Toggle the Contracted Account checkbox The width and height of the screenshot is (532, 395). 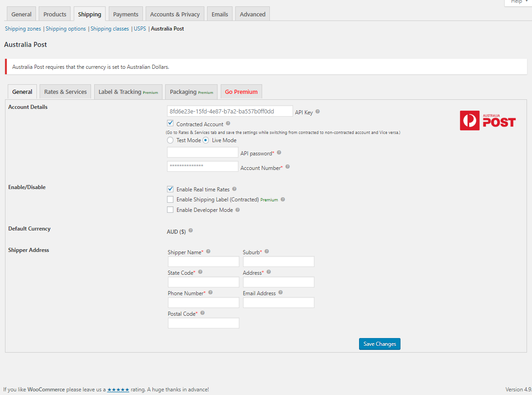[x=170, y=123]
